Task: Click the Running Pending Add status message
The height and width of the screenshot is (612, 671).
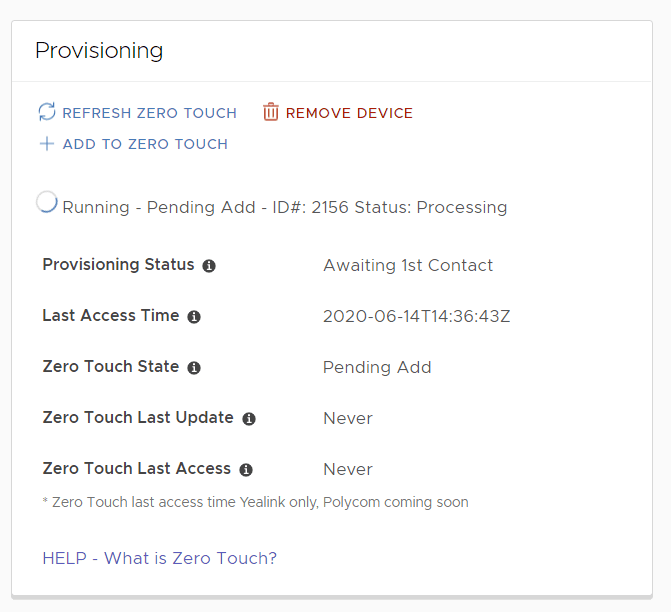Action: coord(285,208)
